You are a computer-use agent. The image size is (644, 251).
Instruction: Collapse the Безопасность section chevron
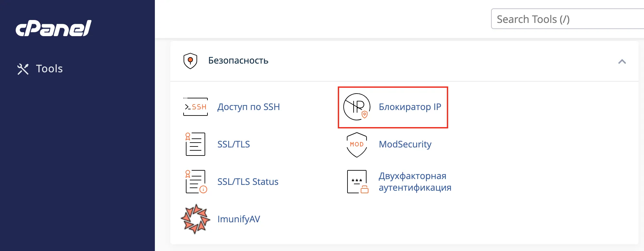pos(622,61)
